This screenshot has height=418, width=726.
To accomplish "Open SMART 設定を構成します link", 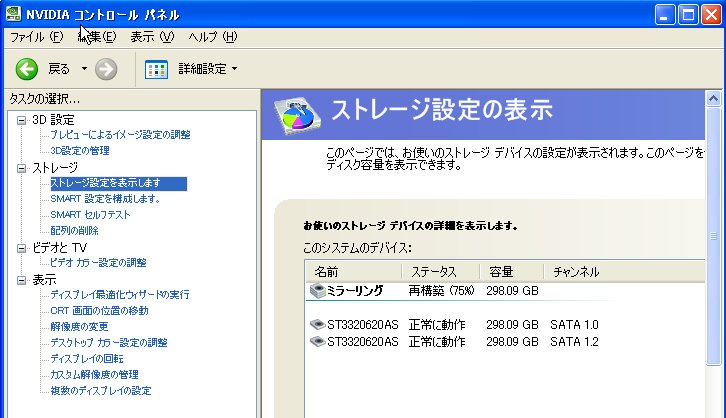I will (x=105, y=199).
